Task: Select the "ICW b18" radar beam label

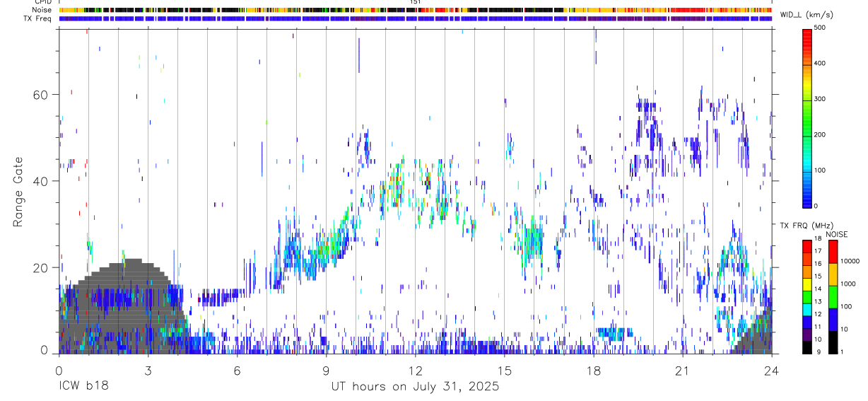Action: [x=83, y=387]
